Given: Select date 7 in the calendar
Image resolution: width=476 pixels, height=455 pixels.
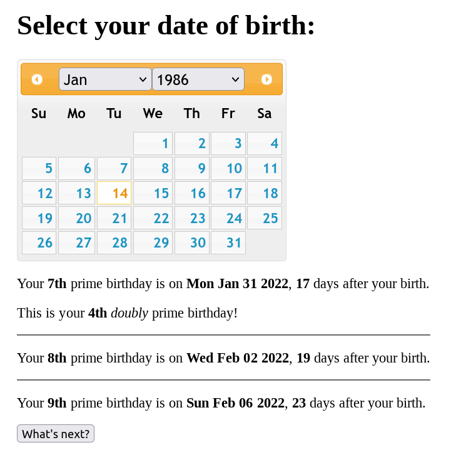Looking at the screenshot, I should [114, 168].
